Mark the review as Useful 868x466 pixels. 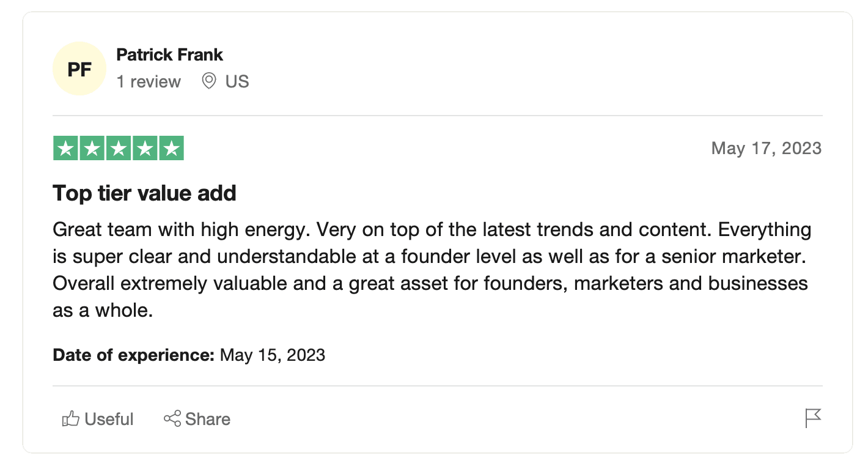coord(109,420)
